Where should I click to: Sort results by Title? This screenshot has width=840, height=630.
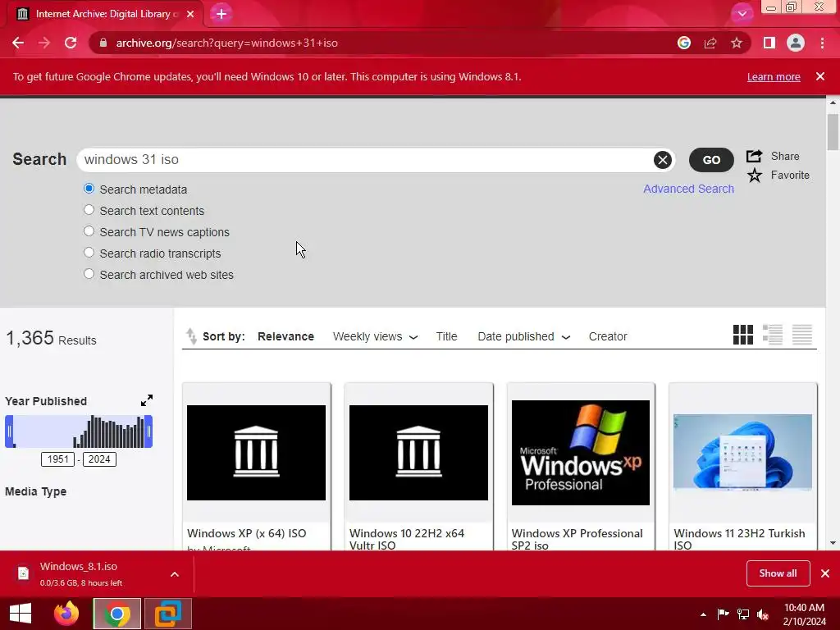(446, 336)
